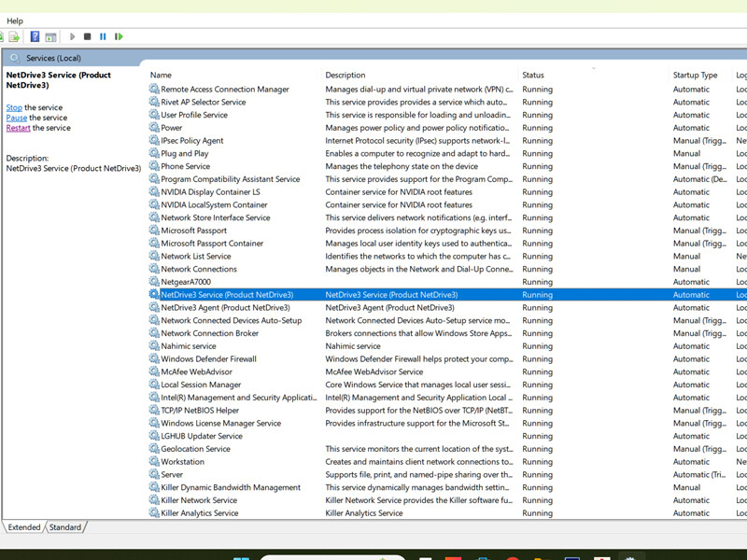This screenshot has width=747, height=560.
Task: Select the TCP/IP NetBIOS Helper service
Action: click(200, 411)
